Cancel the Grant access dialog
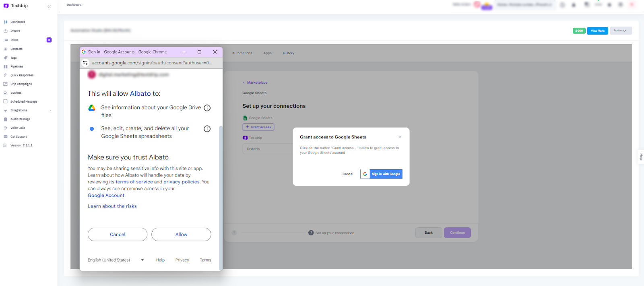This screenshot has height=286, width=644. point(348,174)
